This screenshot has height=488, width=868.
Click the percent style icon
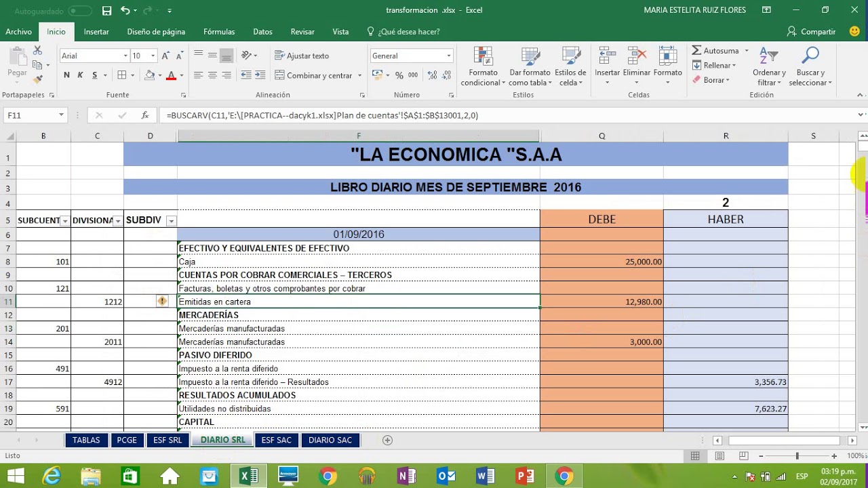pyautogui.click(x=399, y=75)
